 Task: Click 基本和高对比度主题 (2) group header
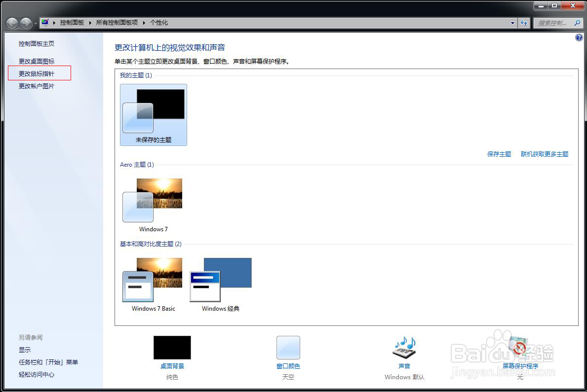coord(151,244)
